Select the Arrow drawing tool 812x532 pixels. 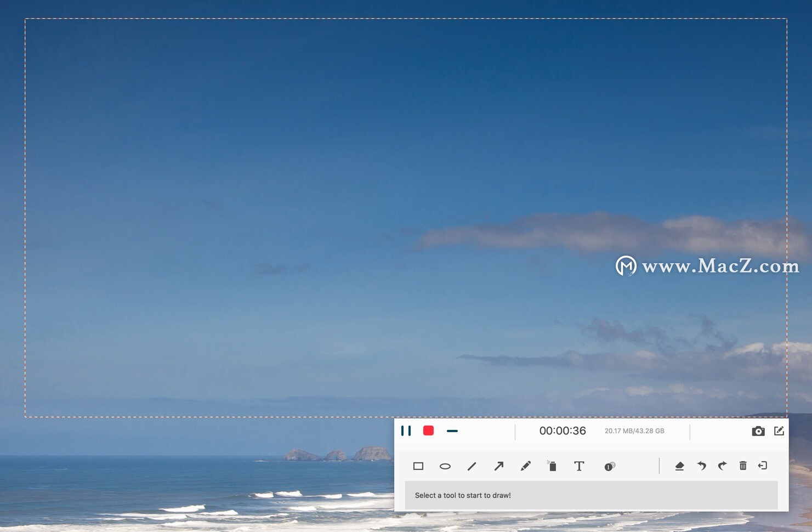(498, 466)
